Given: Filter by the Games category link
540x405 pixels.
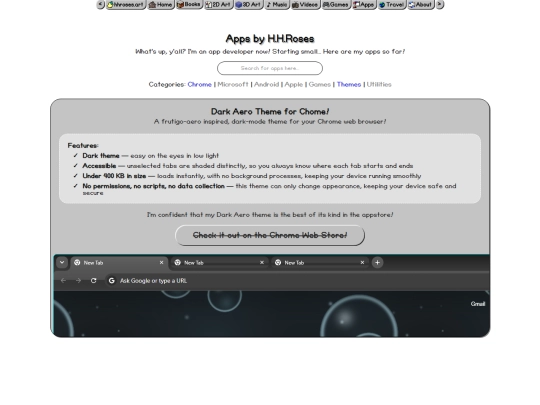Looking at the screenshot, I should pos(320,84).
